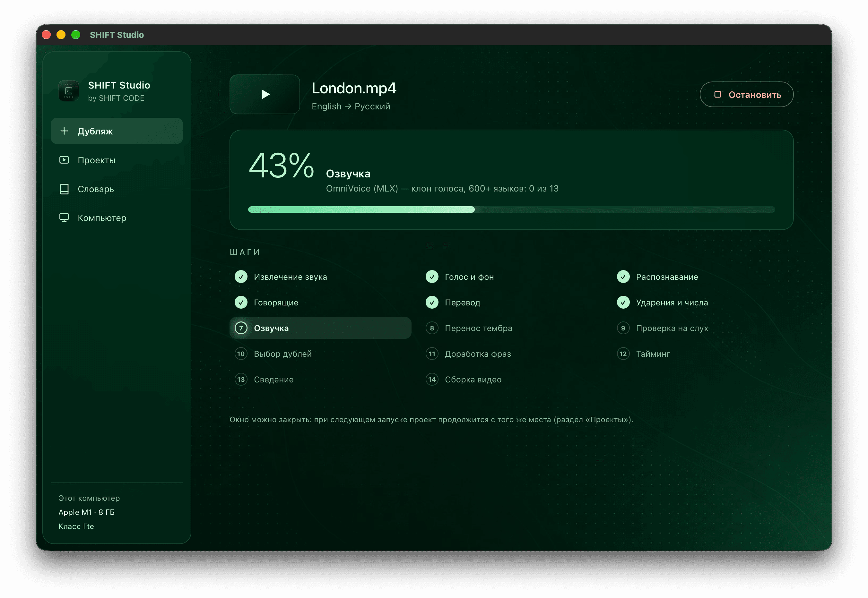The height and width of the screenshot is (598, 868).
Task: Click the step 14 number badge
Action: 432,380
